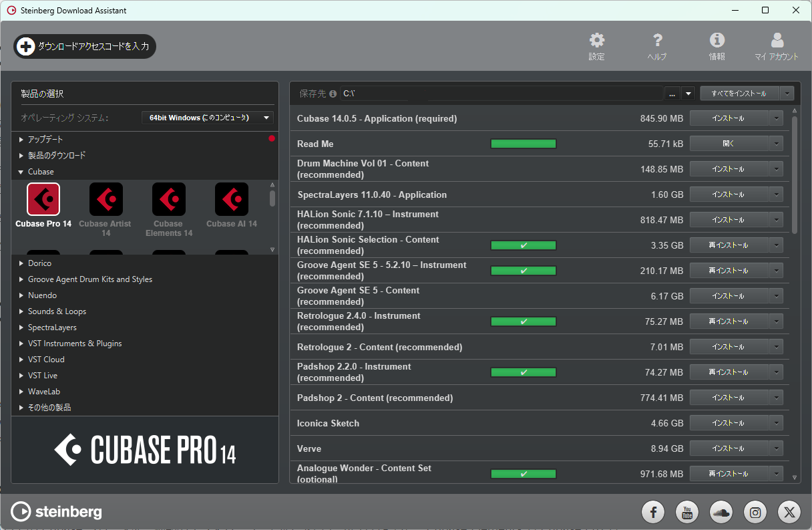Select the Cubase Artist 14 product icon

pyautogui.click(x=106, y=199)
